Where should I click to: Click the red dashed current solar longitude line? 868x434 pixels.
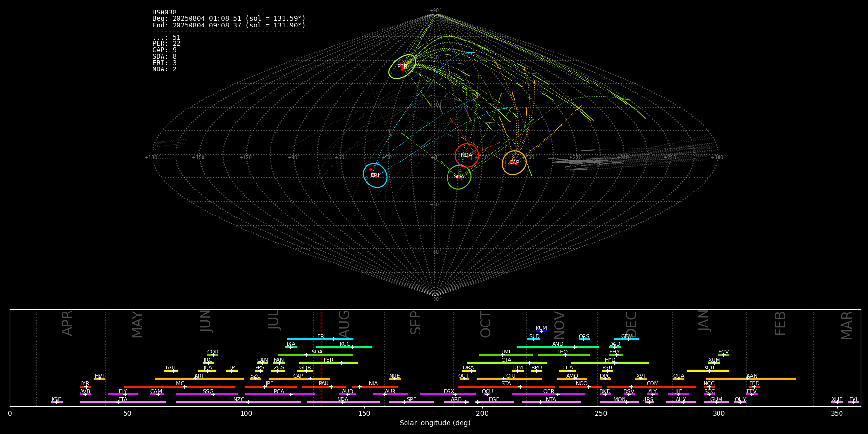coord(321,357)
